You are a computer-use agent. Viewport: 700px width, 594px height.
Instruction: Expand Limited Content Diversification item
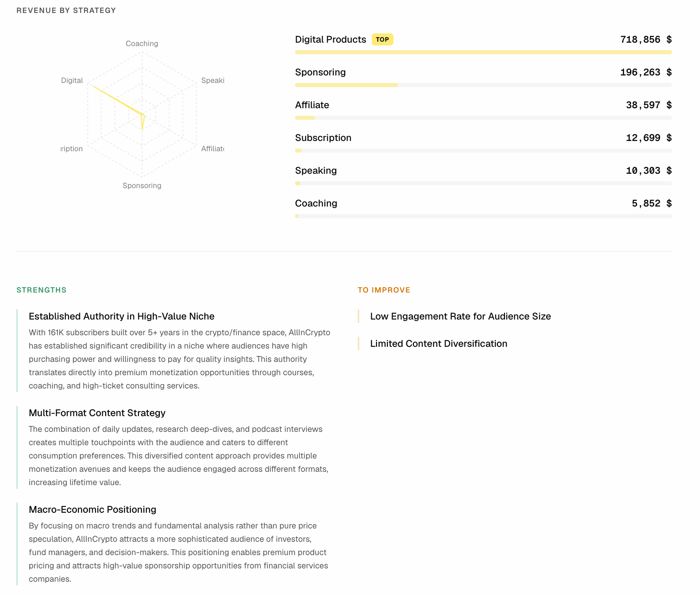438,344
